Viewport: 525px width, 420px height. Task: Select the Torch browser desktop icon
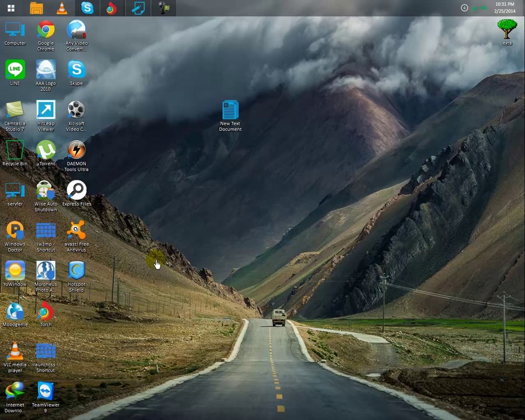[x=46, y=314]
